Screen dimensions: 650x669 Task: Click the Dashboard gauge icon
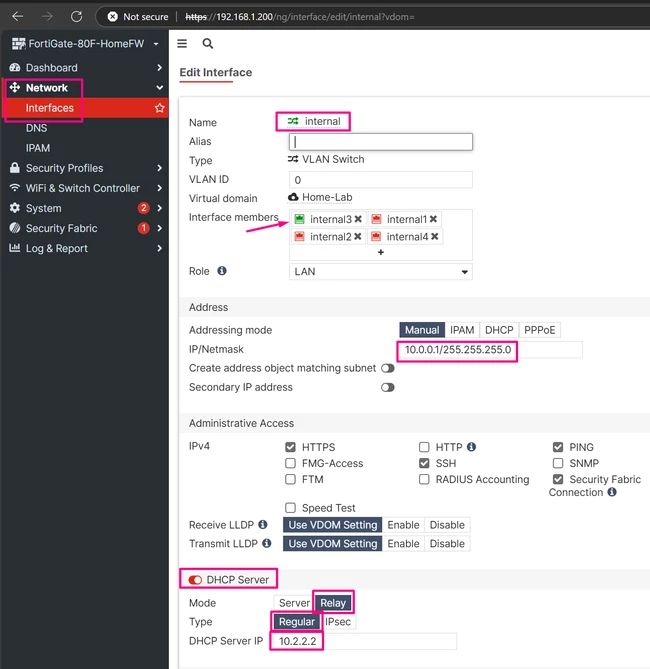15,67
